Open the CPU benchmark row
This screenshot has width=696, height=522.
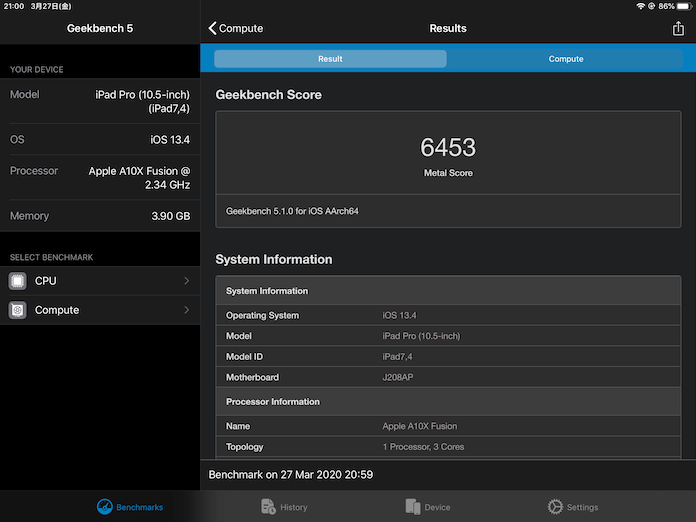(x=100, y=281)
